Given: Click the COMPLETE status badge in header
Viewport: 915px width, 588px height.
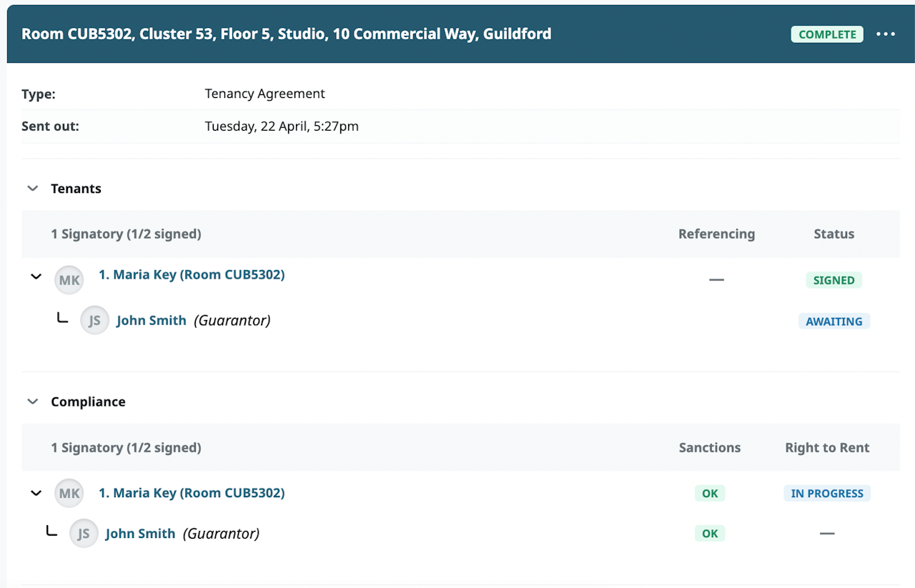Looking at the screenshot, I should pos(827,34).
